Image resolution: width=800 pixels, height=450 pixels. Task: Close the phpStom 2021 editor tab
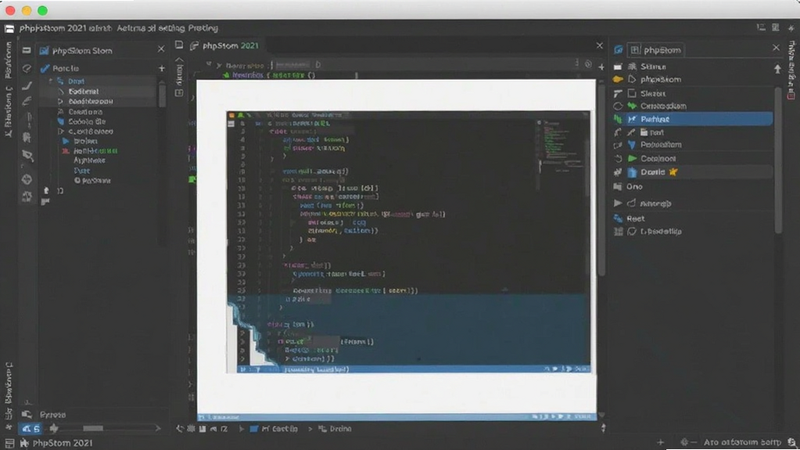pos(599,46)
